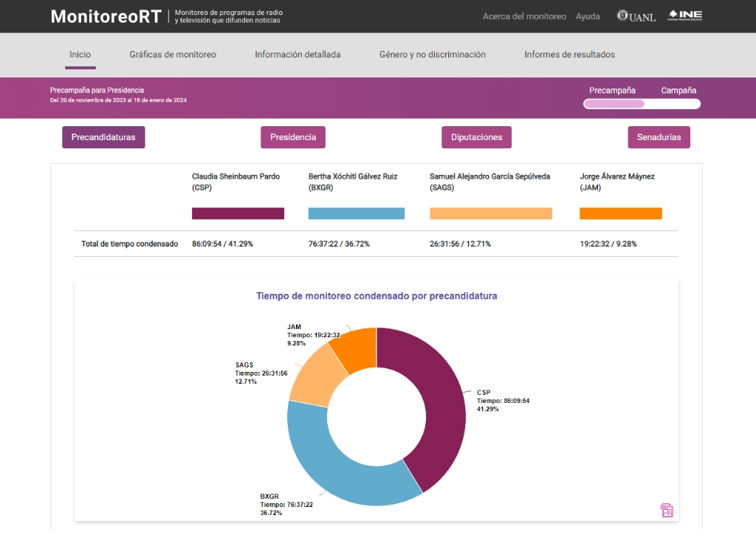Select the Precampaña period label

(612, 91)
